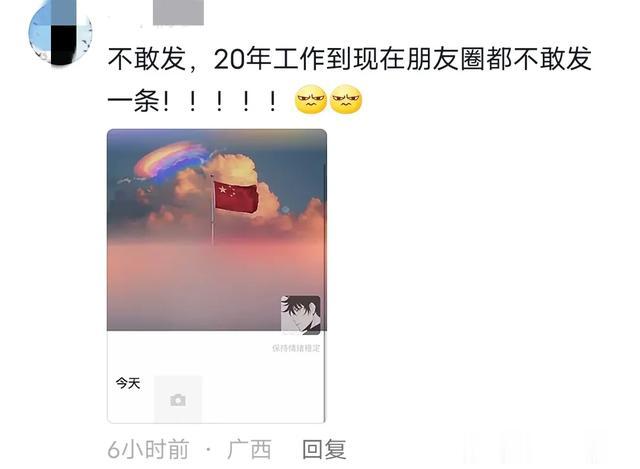Select the anime avatar inside the screenshot
The width and height of the screenshot is (640, 469).
click(x=300, y=315)
